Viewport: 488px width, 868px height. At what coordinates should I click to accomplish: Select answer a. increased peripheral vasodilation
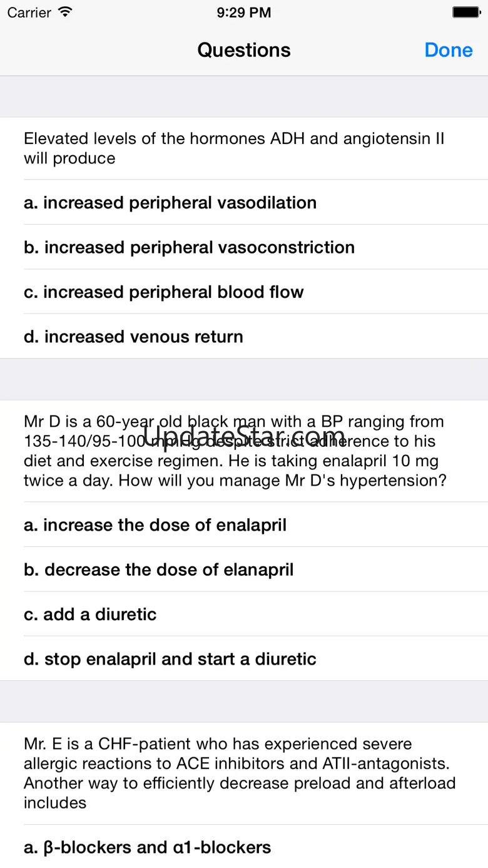[x=170, y=203]
